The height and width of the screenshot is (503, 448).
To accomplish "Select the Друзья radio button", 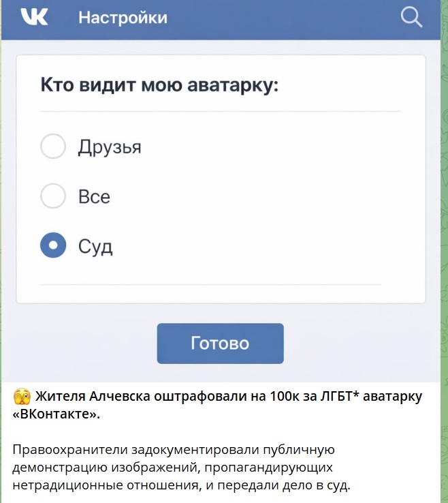I will tap(53, 147).
